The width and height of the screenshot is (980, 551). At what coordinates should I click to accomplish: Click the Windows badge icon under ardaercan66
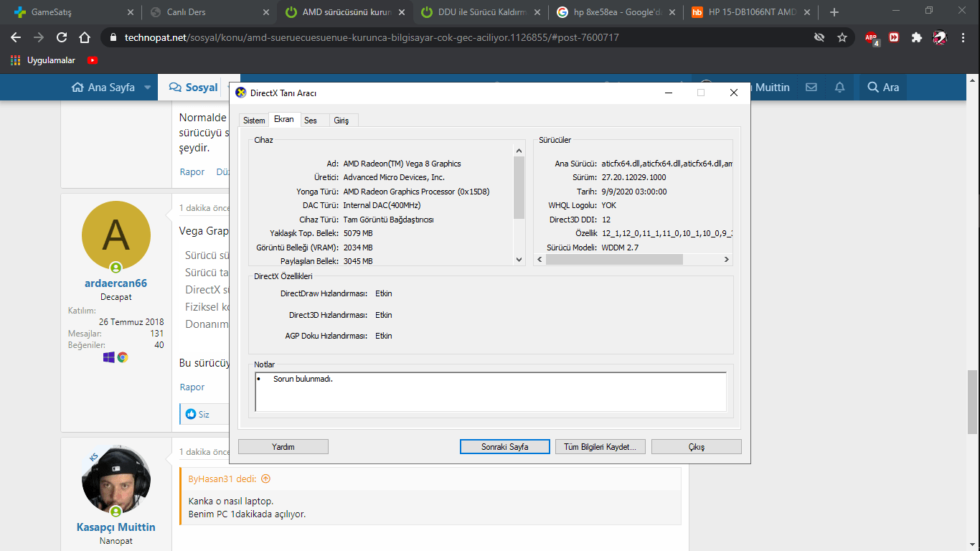(109, 357)
